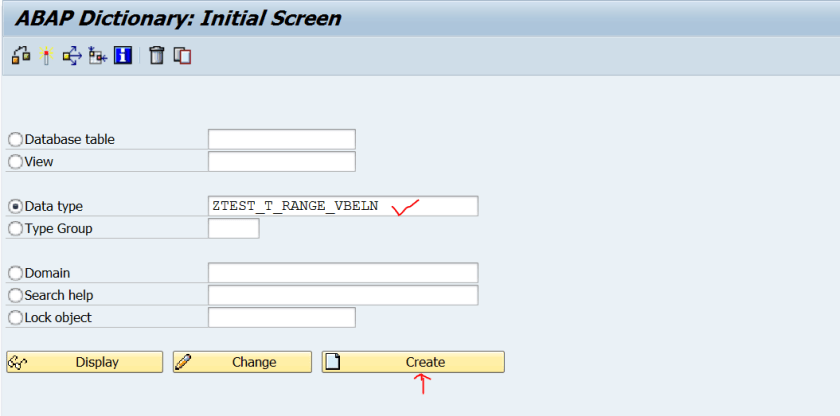Image resolution: width=840 pixels, height=416 pixels.
Task: Click into the Database table input field
Action: point(281,139)
